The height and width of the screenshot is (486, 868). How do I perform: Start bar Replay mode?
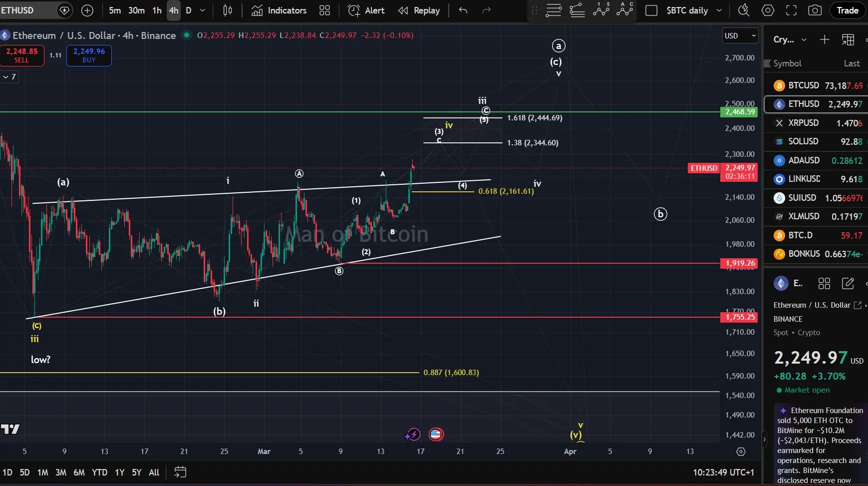pos(419,10)
